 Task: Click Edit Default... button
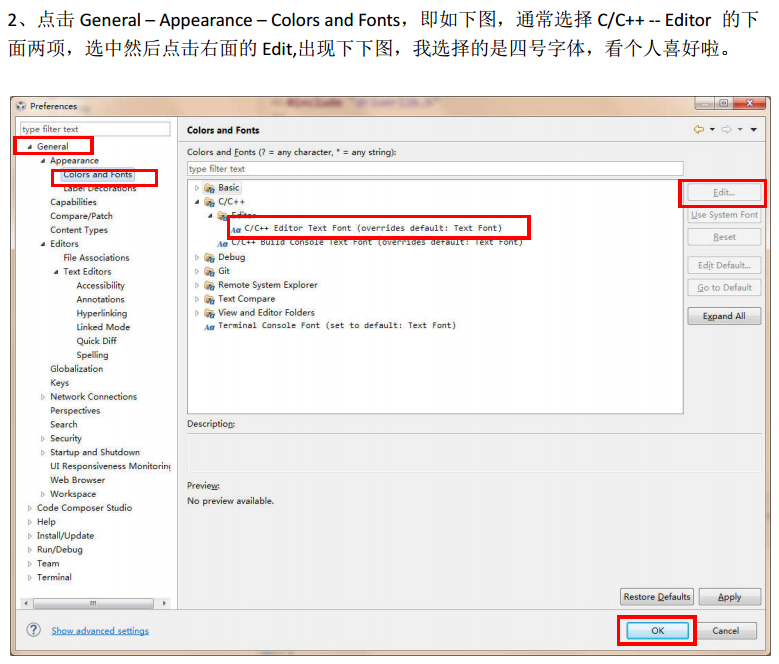coord(724,266)
